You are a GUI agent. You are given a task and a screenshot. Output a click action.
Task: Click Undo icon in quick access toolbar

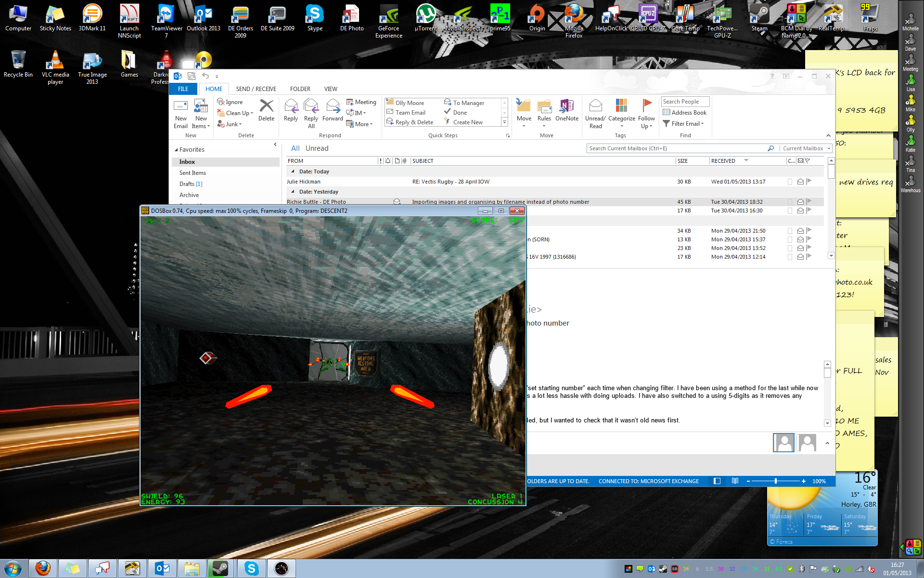[205, 76]
